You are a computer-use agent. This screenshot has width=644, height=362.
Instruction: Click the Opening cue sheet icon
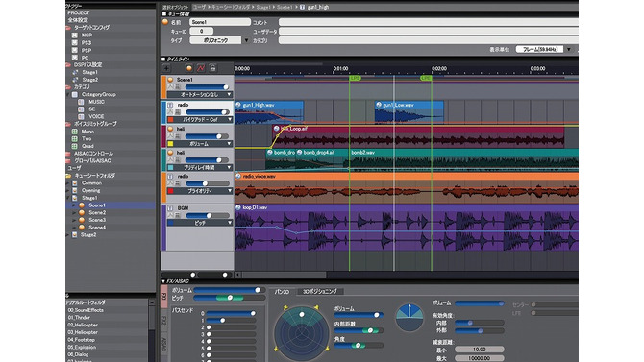[75, 190]
